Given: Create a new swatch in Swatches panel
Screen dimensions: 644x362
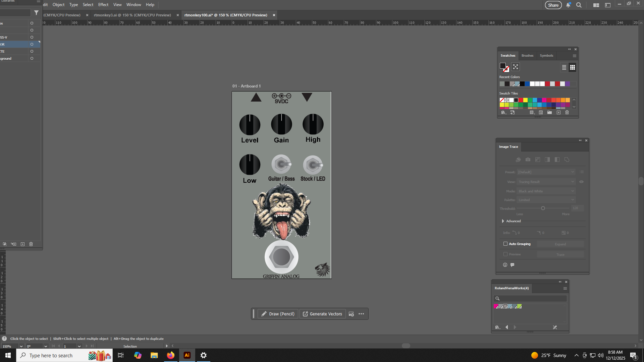Looking at the screenshot, I should 558,113.
